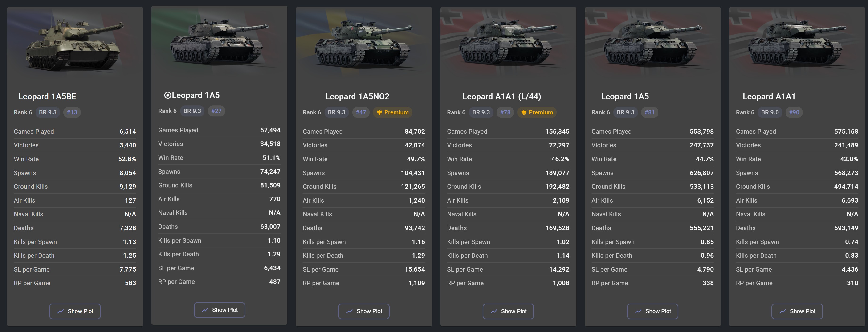Open the Leopard A1A1 (L/44) title

coord(501,97)
